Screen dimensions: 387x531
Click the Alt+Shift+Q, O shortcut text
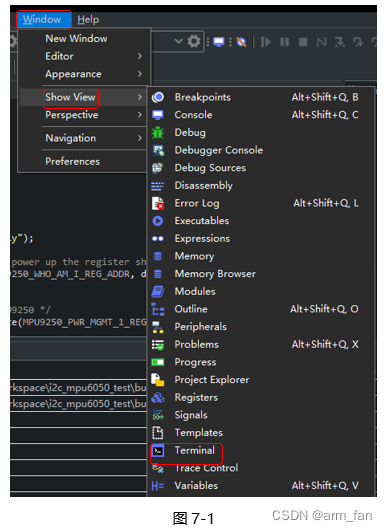[x=324, y=309]
